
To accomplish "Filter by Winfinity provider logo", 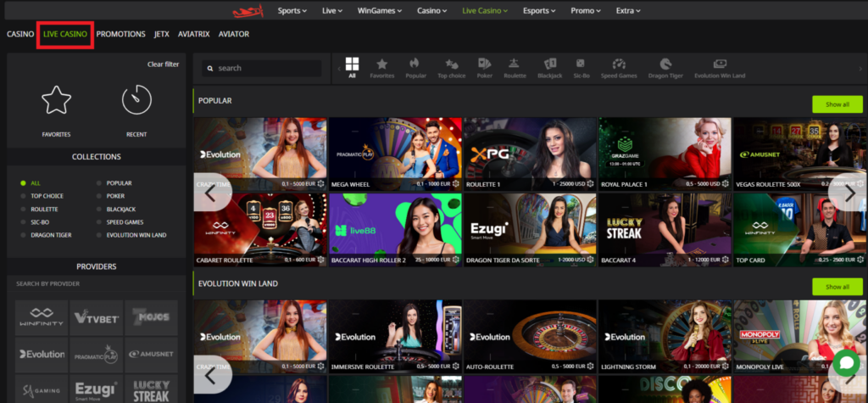I will tap(42, 317).
